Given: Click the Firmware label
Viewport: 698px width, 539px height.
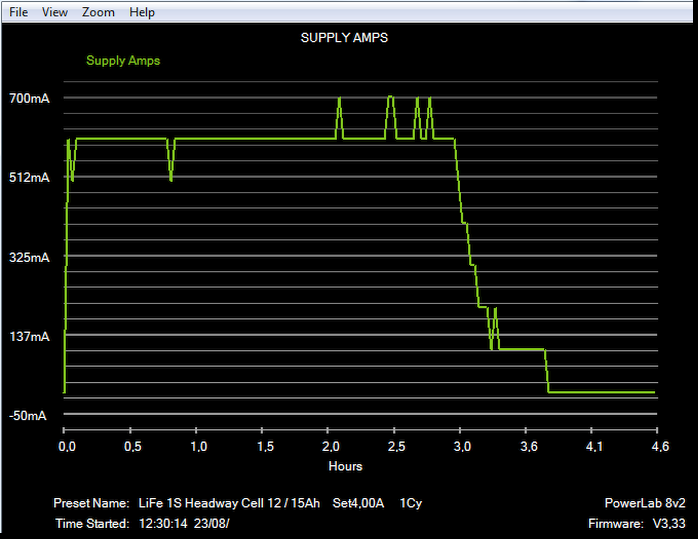Looking at the screenshot, I should click(616, 523).
